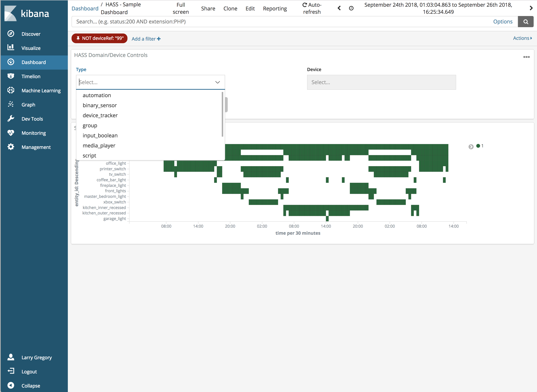Toggle Auto-refresh in the top bar

pos(312,8)
